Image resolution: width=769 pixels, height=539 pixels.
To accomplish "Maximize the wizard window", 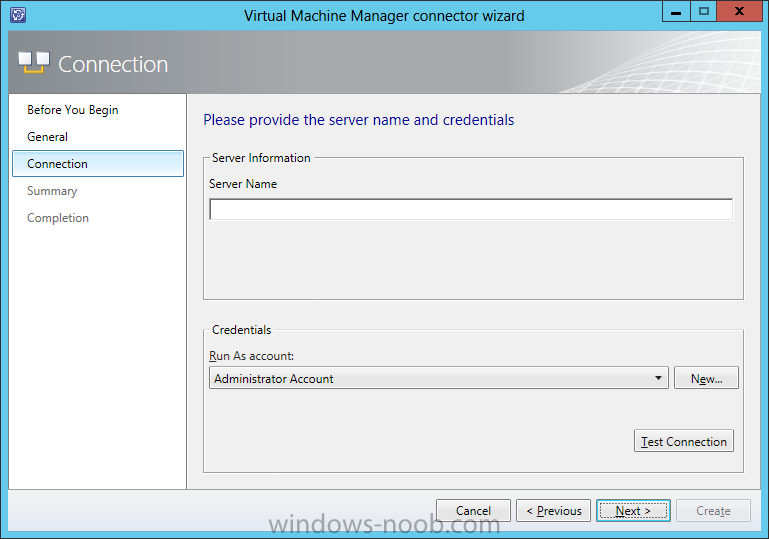I will point(703,11).
